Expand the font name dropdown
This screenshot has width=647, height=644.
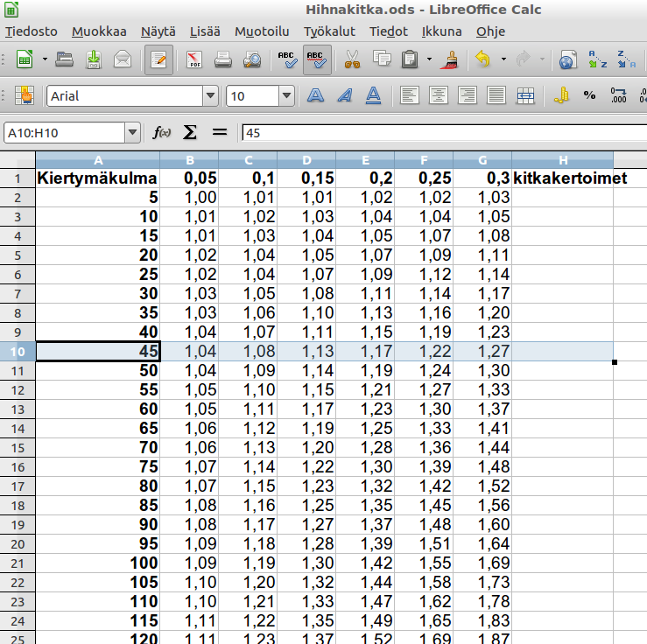[210, 96]
